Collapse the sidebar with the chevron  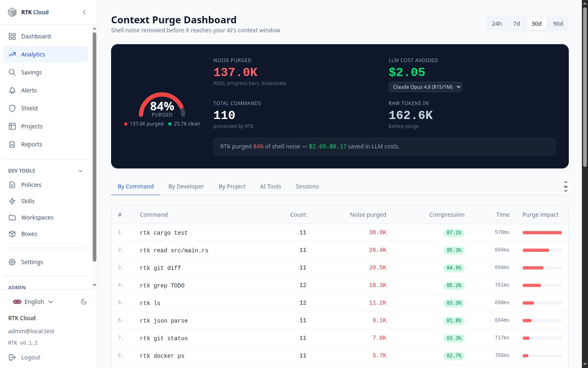click(x=84, y=12)
